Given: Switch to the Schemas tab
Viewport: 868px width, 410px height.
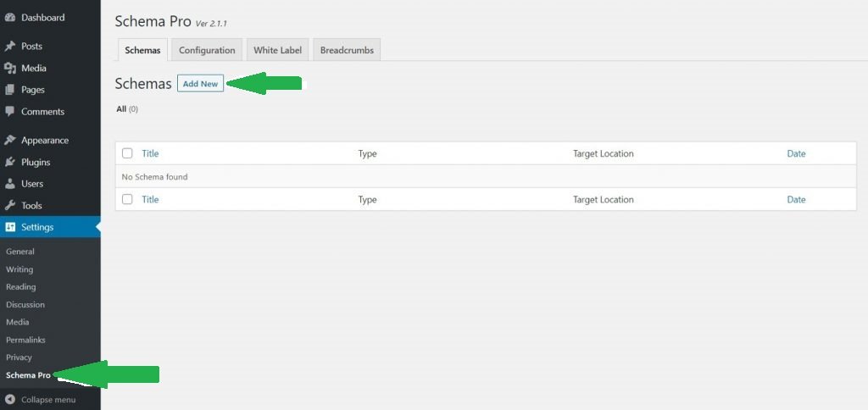Looking at the screenshot, I should 142,50.
